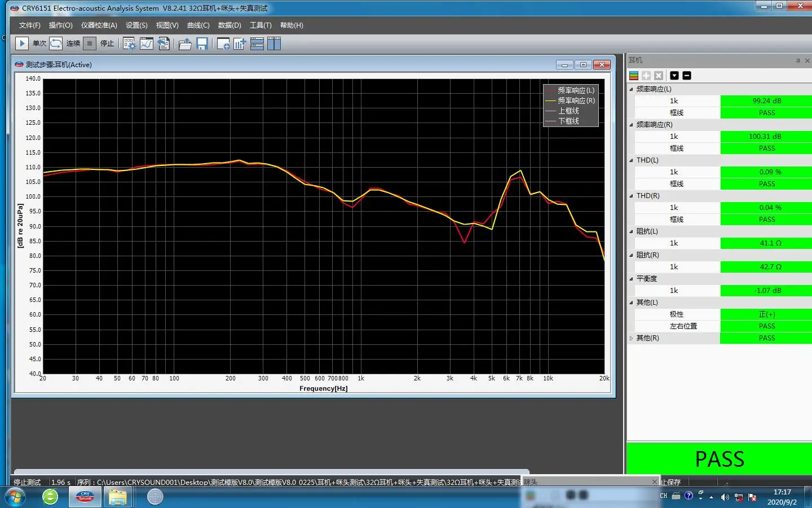The height and width of the screenshot is (508, 812).
Task: Click the continuous loop test icon (连续)
Action: 56,43
